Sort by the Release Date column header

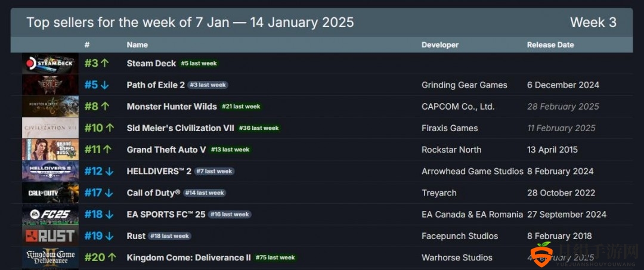(550, 45)
